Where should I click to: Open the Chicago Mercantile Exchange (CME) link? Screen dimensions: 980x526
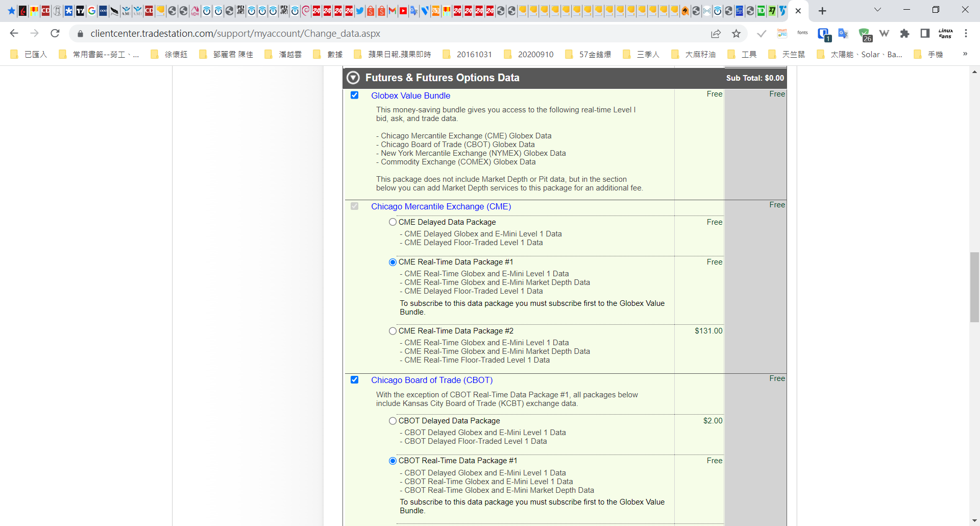click(441, 206)
